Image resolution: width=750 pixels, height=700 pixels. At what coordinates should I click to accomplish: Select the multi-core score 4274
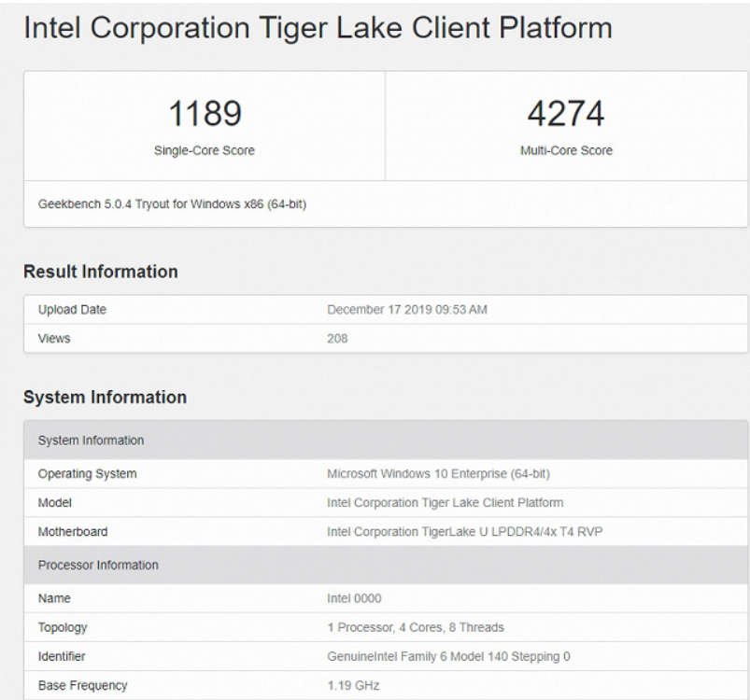(566, 114)
